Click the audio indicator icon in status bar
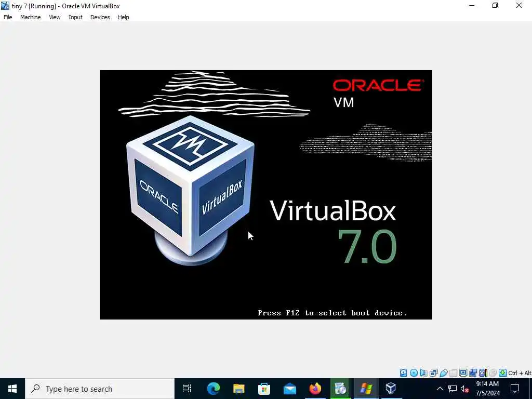 click(423, 373)
